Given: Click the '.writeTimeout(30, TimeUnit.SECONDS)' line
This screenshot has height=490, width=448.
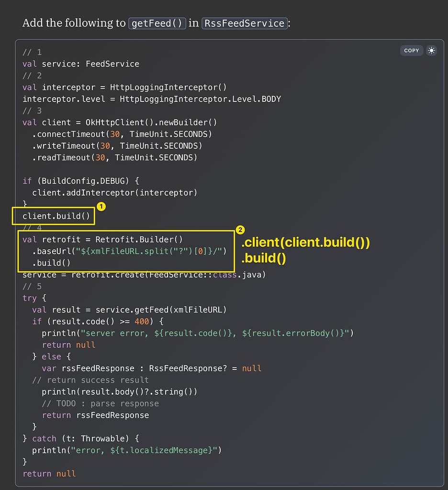Looking at the screenshot, I should pyautogui.click(x=117, y=146).
